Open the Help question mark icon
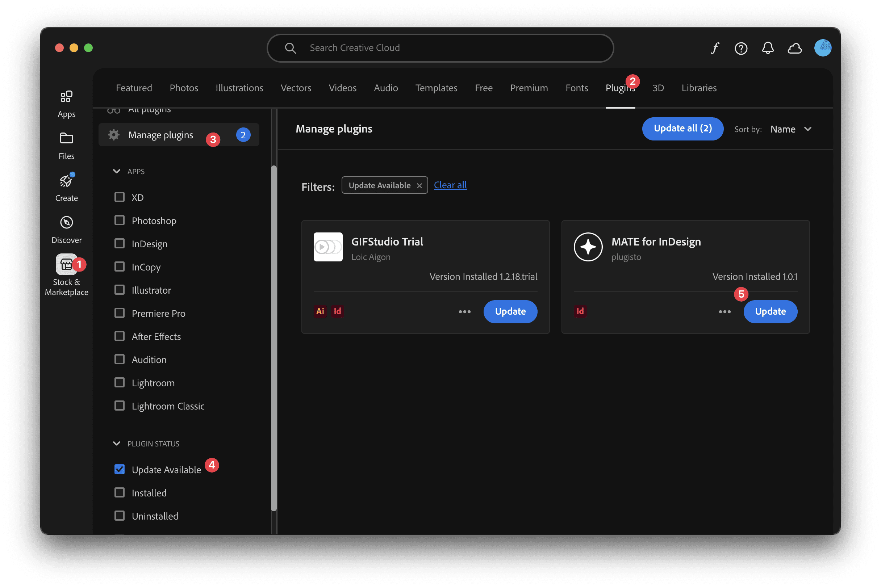The height and width of the screenshot is (588, 881). (741, 48)
